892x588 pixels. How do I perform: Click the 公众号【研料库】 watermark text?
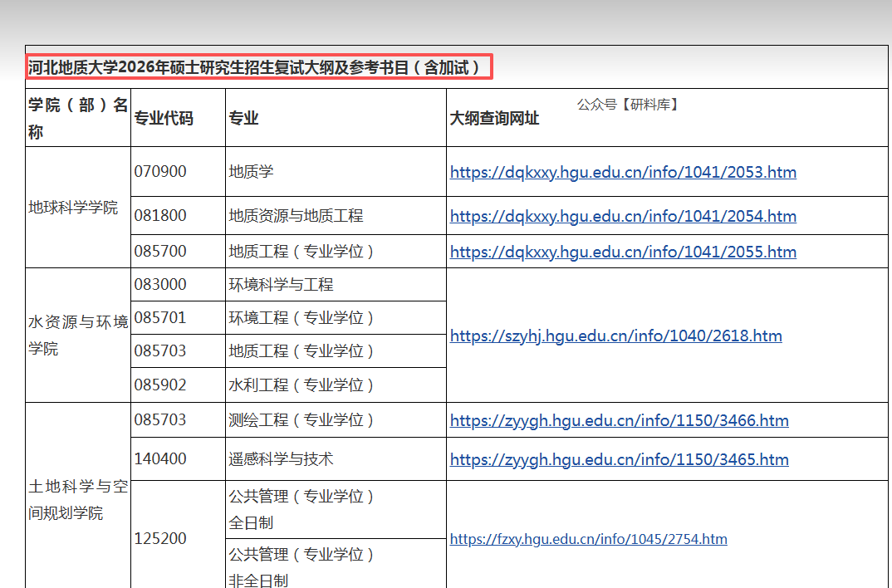628,105
